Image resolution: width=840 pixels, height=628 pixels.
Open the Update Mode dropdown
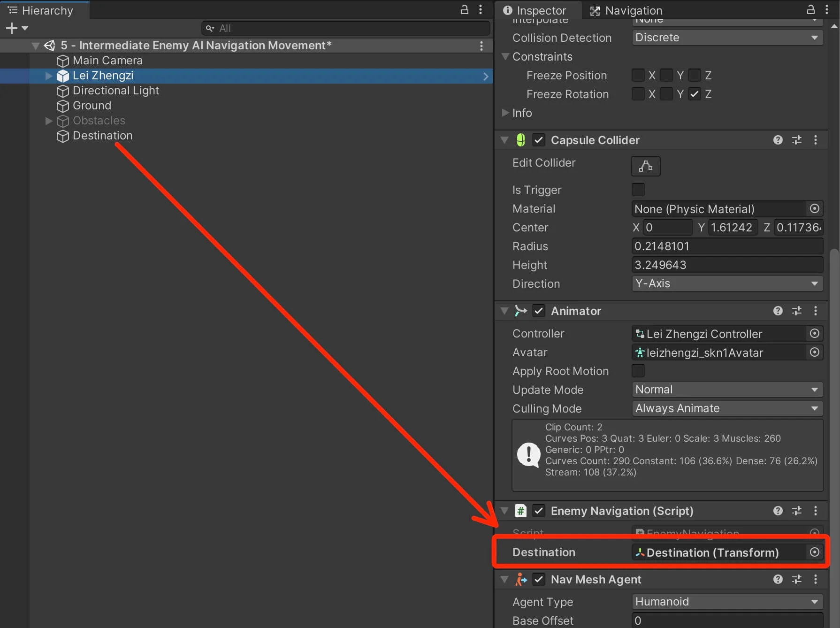pos(727,390)
